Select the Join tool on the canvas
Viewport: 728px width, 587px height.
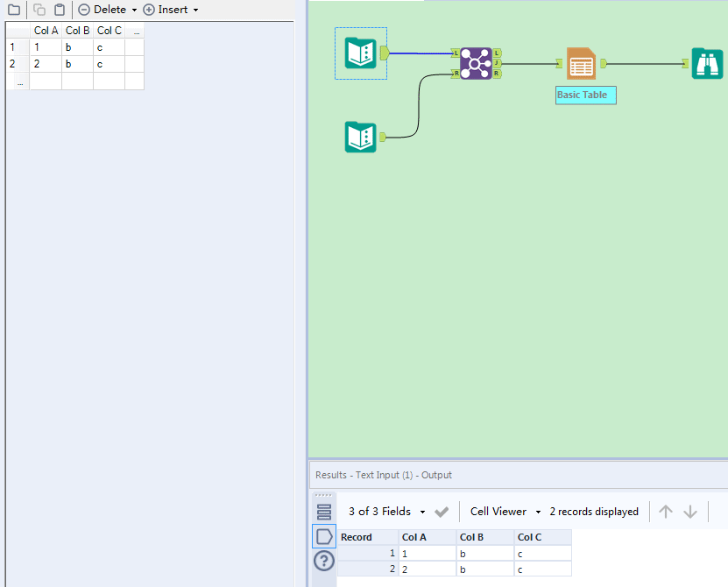(477, 64)
